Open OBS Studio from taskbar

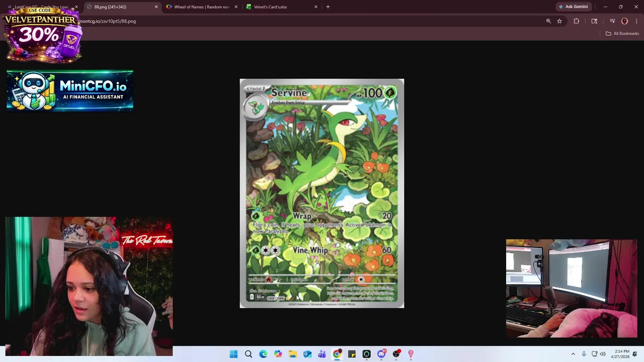(396, 354)
